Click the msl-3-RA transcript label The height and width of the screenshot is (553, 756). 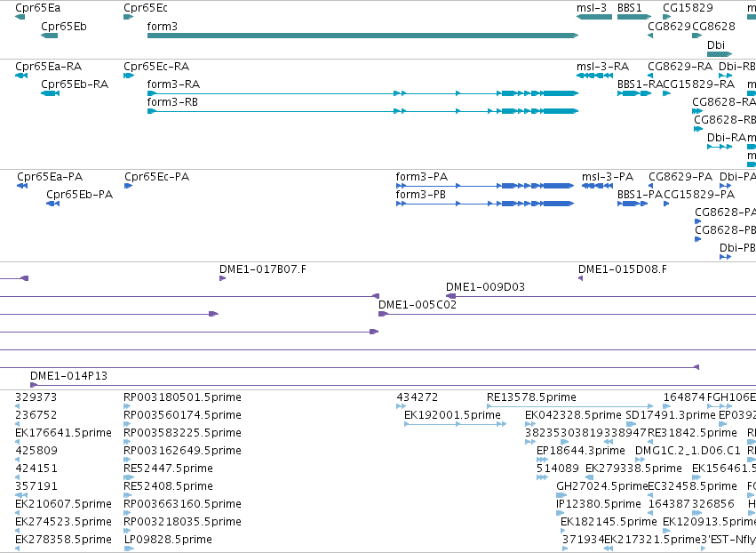[602, 67]
